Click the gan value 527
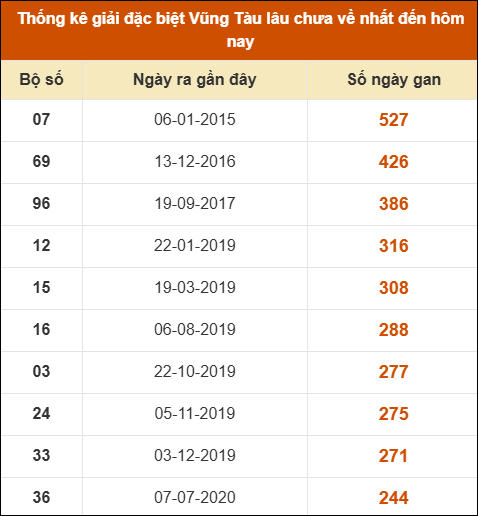The height and width of the screenshot is (516, 478). [394, 120]
